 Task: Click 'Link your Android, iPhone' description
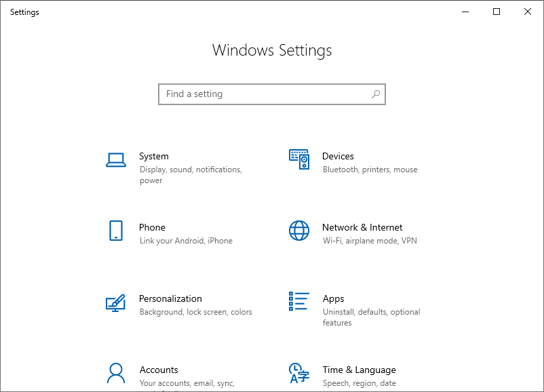tap(186, 241)
